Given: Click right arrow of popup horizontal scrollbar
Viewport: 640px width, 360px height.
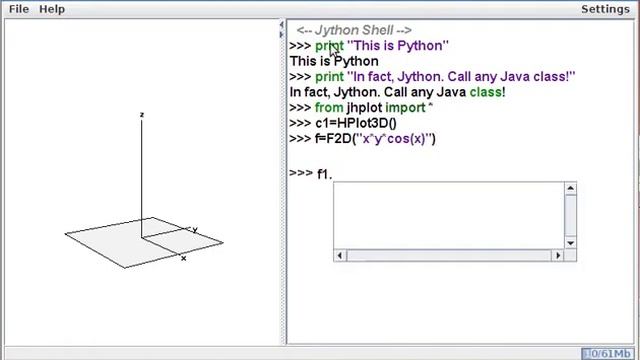Looking at the screenshot, I should click(x=558, y=256).
